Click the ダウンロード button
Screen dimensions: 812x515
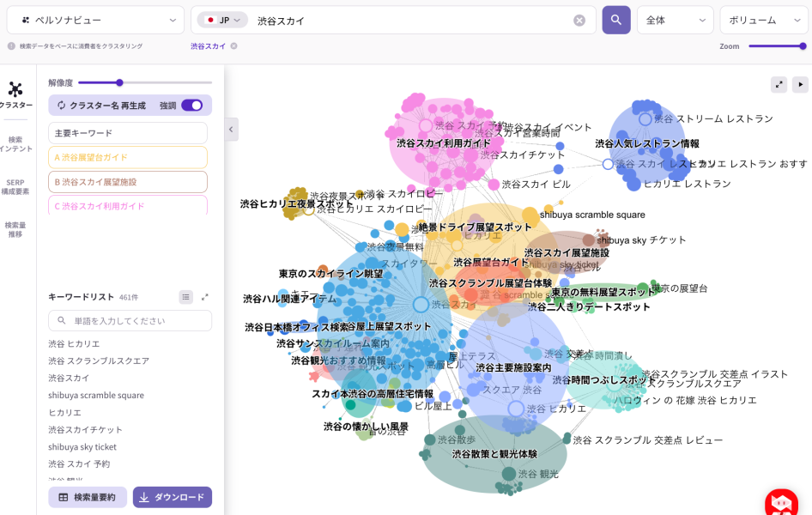(172, 497)
